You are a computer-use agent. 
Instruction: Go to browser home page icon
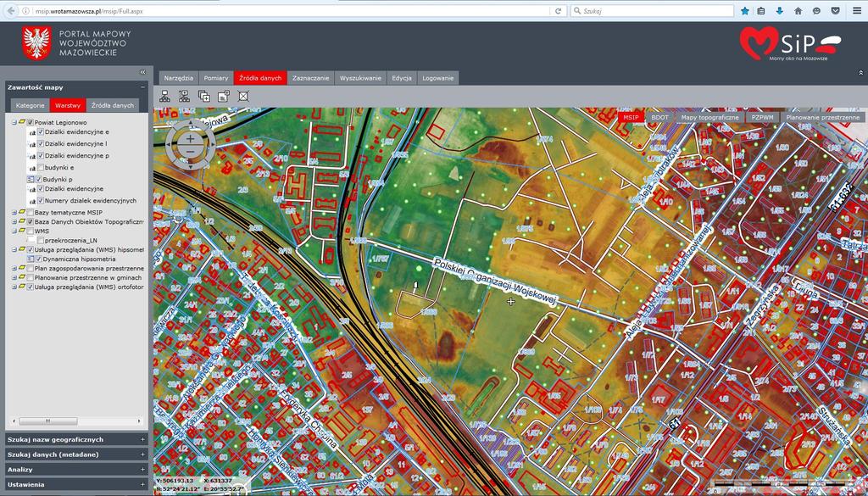(x=798, y=10)
